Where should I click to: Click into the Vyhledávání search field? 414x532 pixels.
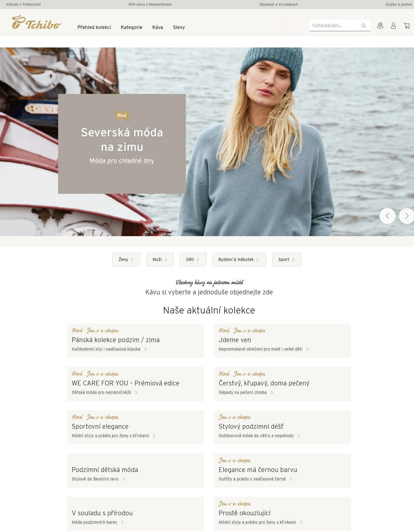tap(335, 25)
